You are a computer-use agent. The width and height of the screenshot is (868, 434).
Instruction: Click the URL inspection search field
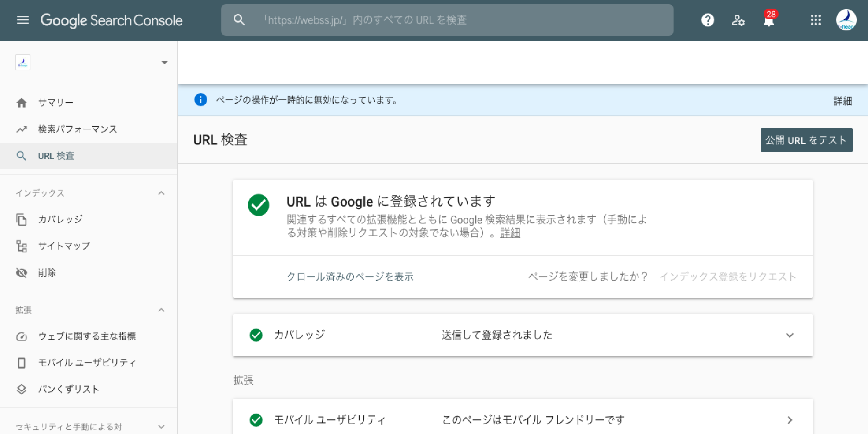click(447, 20)
